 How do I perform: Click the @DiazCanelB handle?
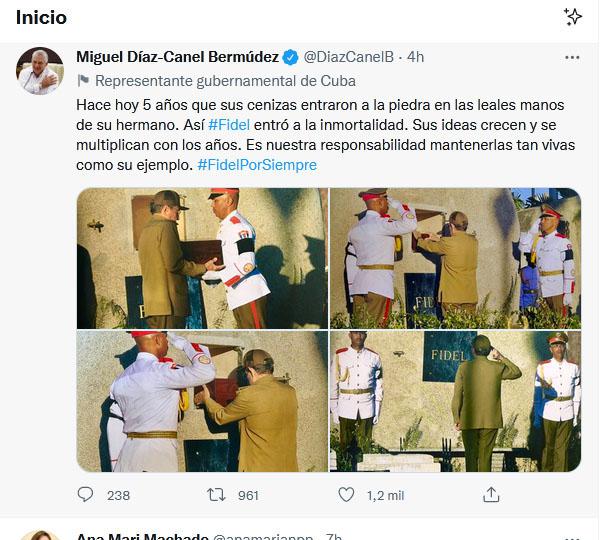point(349,57)
